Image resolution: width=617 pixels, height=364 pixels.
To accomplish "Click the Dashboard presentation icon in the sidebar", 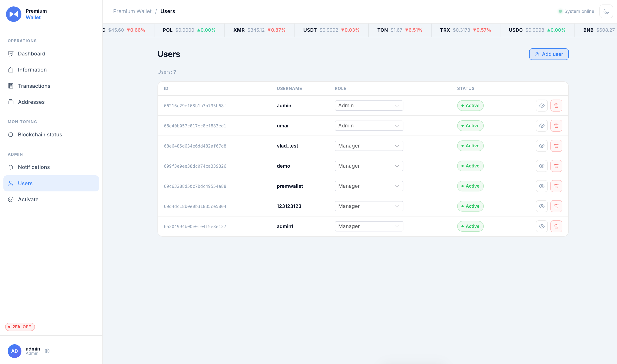I will coord(10,54).
